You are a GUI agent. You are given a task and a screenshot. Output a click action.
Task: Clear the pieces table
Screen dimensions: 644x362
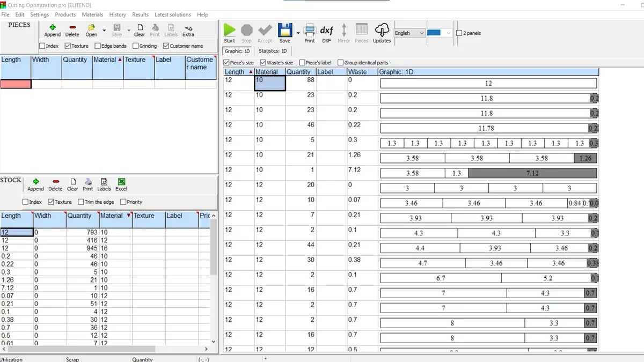click(140, 30)
